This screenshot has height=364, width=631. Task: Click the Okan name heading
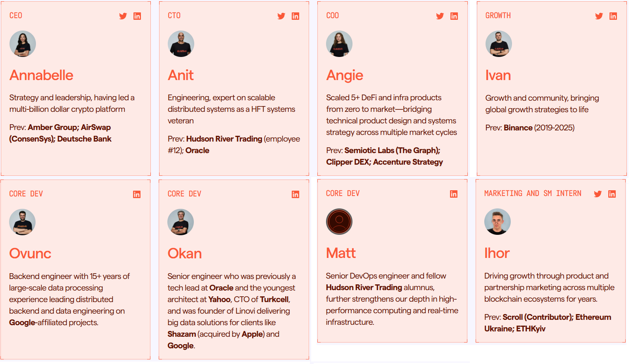pos(185,253)
